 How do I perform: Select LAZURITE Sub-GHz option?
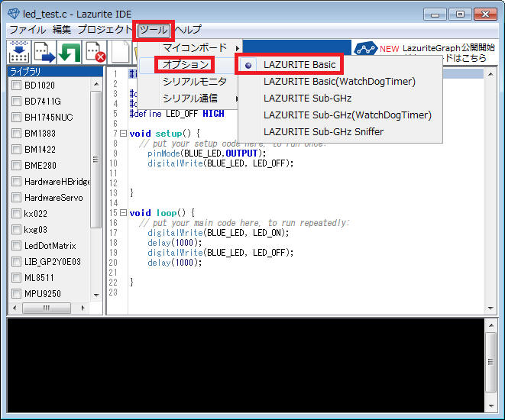coord(307,99)
